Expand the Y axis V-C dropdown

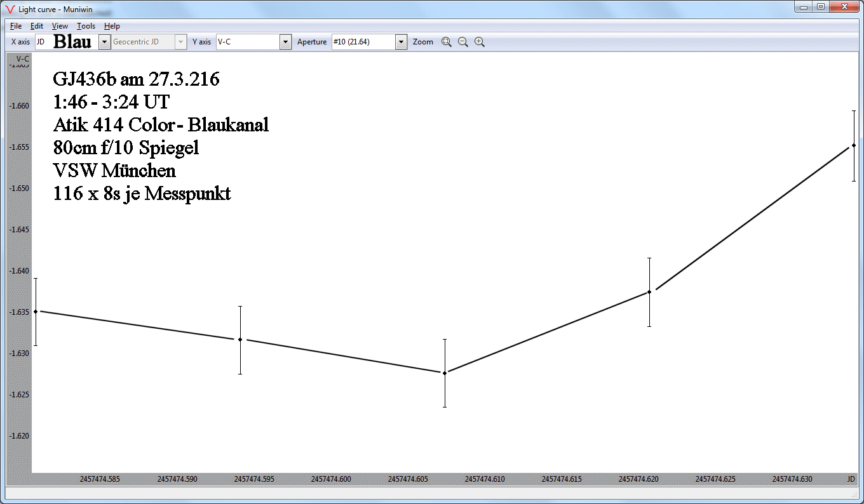(x=285, y=42)
